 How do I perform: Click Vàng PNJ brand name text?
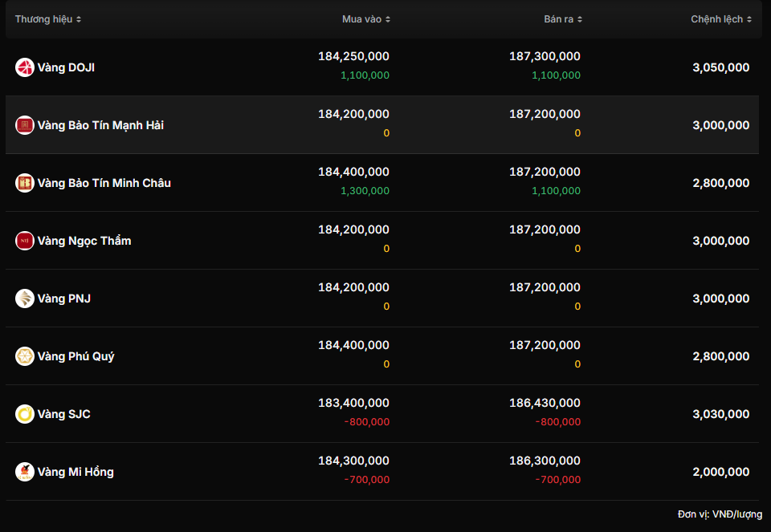click(x=63, y=298)
